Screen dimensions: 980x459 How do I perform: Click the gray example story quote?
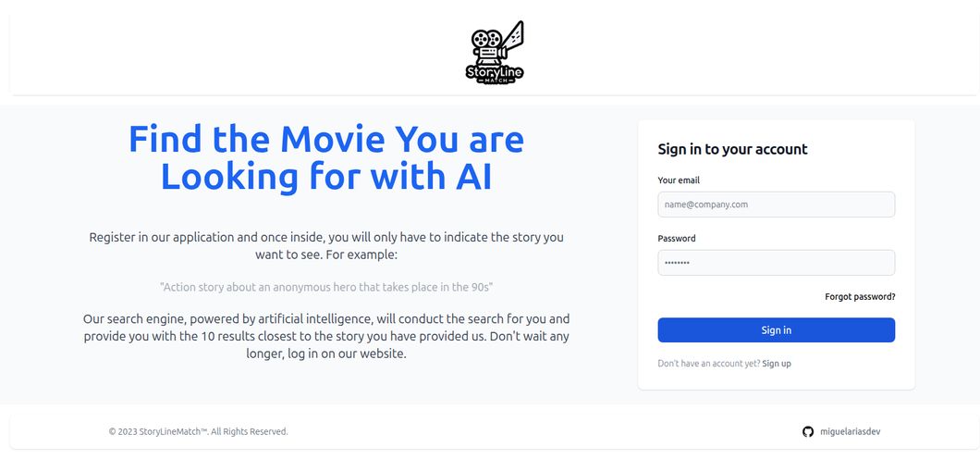(326, 288)
